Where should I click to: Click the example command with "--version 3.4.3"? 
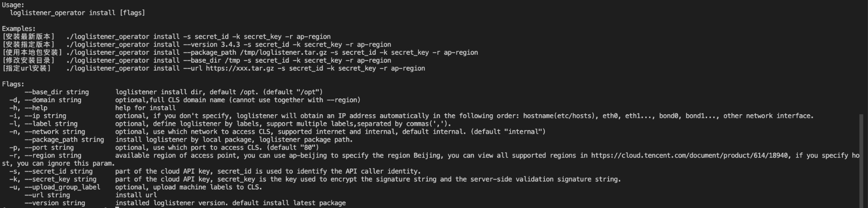(x=228, y=45)
